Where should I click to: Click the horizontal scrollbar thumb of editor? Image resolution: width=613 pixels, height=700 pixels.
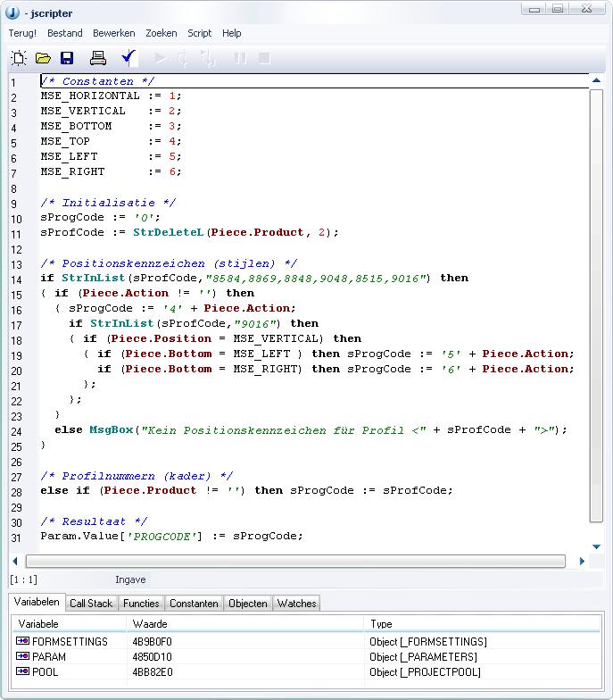295,561
